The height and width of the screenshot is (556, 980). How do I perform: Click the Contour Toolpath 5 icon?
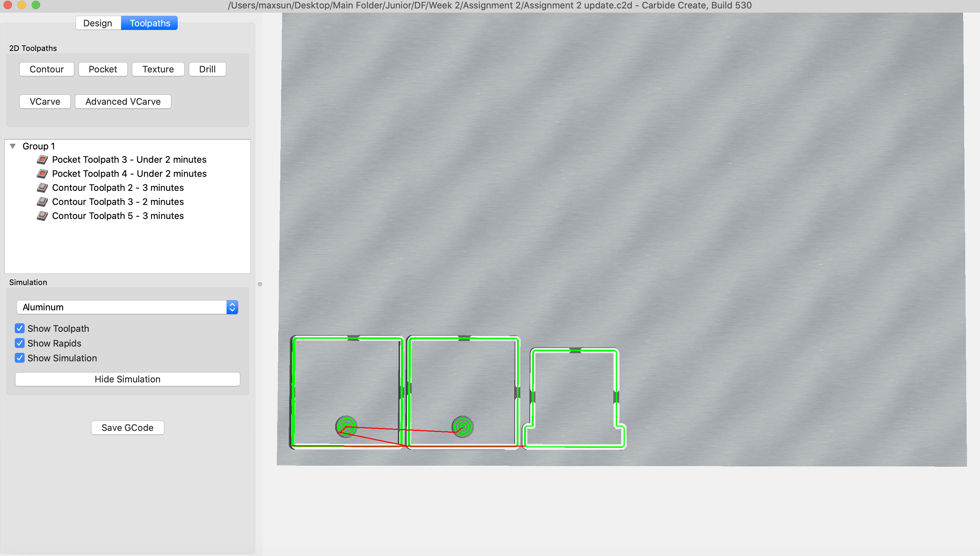pos(43,216)
